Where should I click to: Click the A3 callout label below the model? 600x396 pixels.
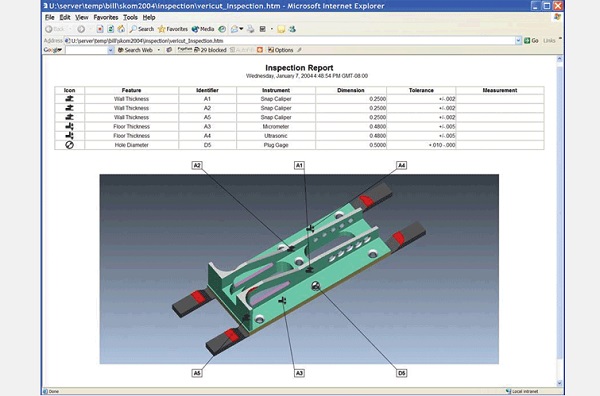[299, 373]
